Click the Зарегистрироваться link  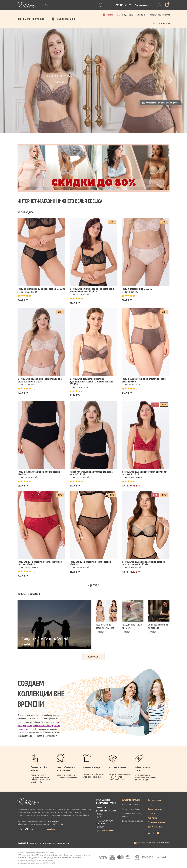(x=143, y=5)
